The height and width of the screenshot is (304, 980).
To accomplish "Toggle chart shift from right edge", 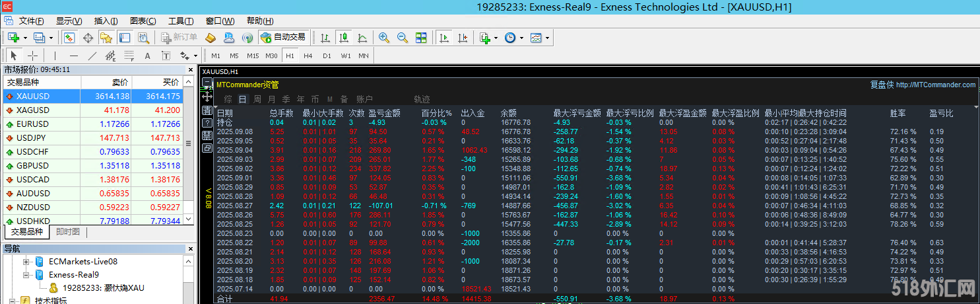I will click(463, 38).
